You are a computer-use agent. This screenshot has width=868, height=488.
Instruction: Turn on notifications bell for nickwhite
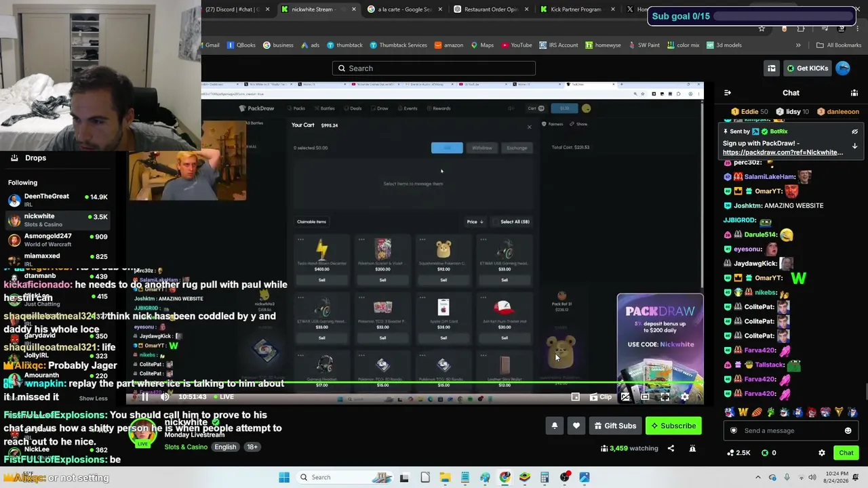tap(554, 426)
